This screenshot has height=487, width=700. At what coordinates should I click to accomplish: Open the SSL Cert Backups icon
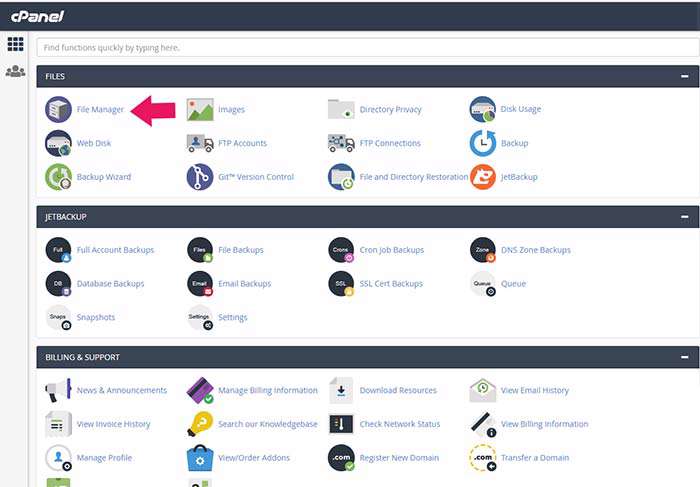click(x=341, y=283)
